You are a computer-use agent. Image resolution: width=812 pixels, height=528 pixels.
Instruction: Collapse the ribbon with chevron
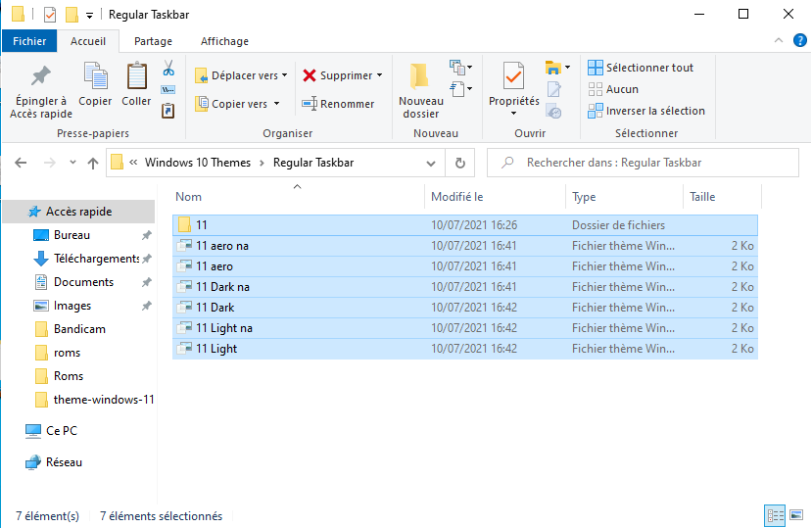(779, 40)
